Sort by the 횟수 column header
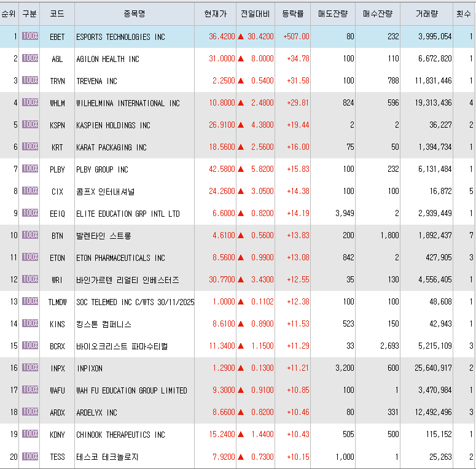 click(464, 14)
